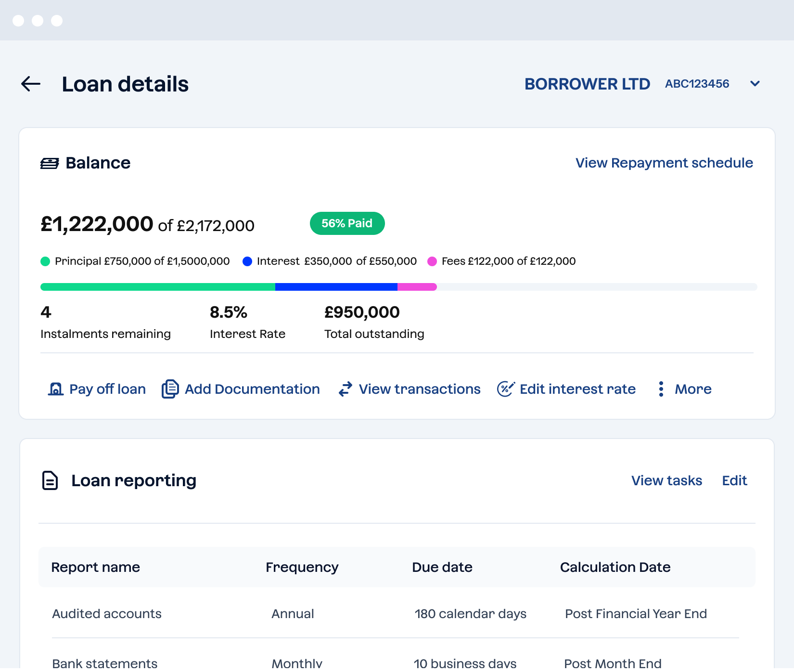This screenshot has height=672, width=794.
Task: Click the back arrow to leave Loan details
Action: 31,84
